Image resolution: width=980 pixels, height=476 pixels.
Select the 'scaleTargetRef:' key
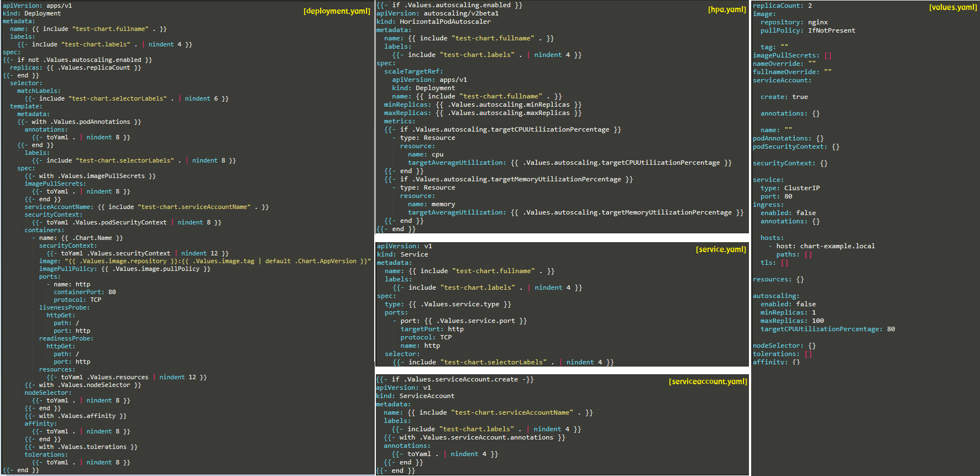[x=413, y=71]
